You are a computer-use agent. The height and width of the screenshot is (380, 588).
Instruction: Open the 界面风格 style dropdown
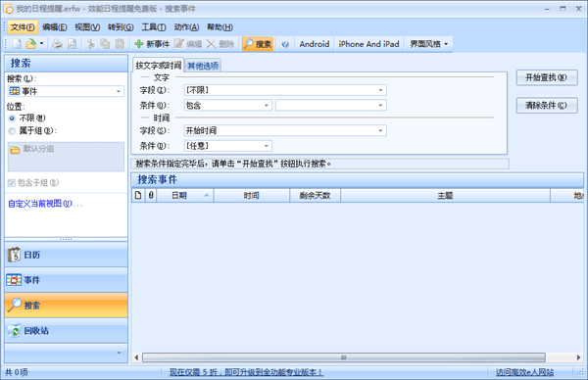(428, 44)
